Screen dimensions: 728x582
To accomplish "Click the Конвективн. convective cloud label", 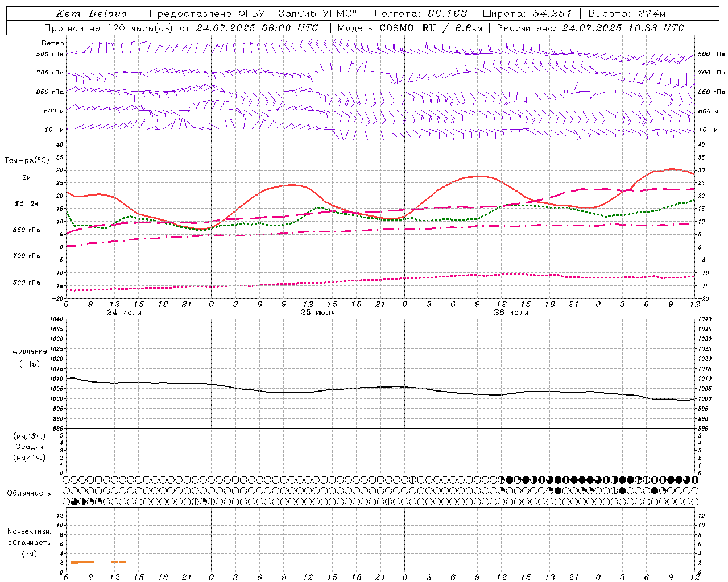I will click(x=29, y=531).
